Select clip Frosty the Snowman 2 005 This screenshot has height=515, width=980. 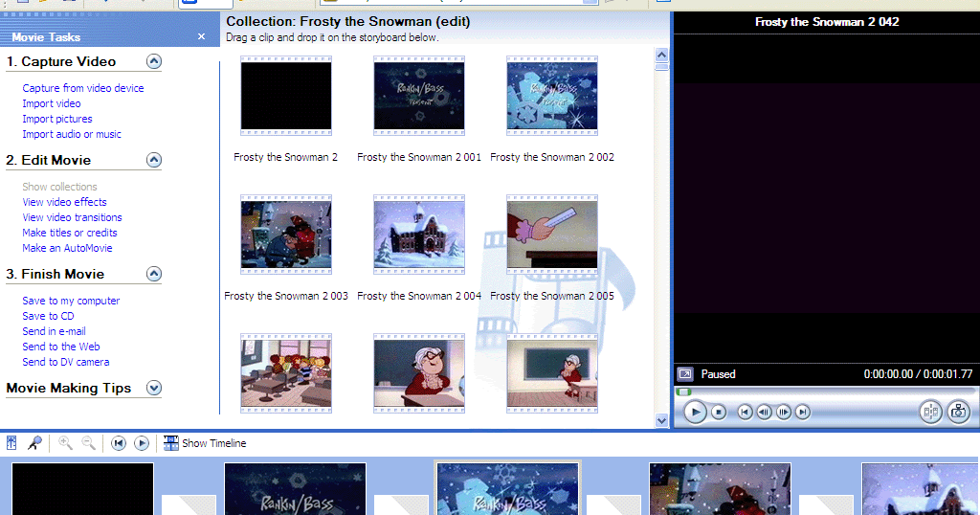coord(552,235)
